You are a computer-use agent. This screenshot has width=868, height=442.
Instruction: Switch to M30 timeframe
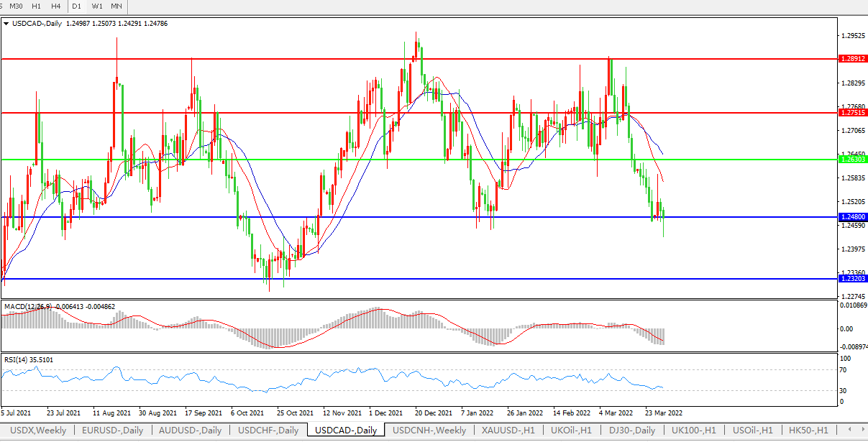[16, 6]
